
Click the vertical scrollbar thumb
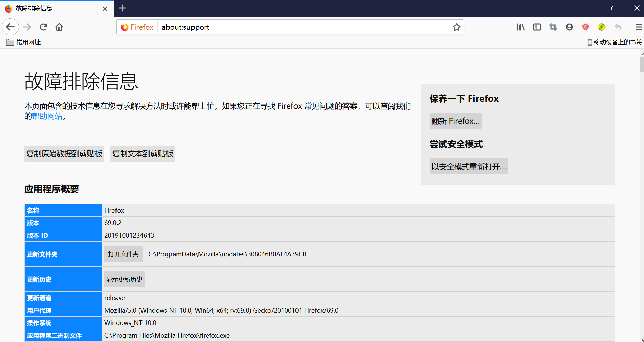642,65
